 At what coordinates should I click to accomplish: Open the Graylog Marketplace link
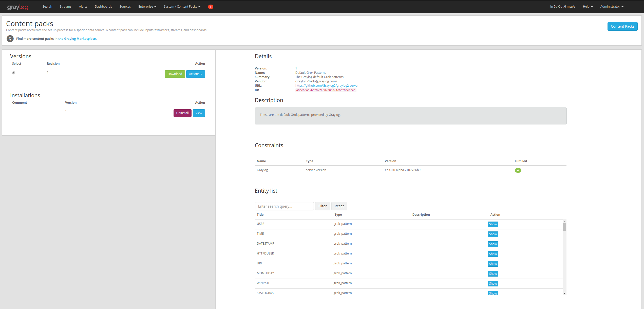click(77, 39)
